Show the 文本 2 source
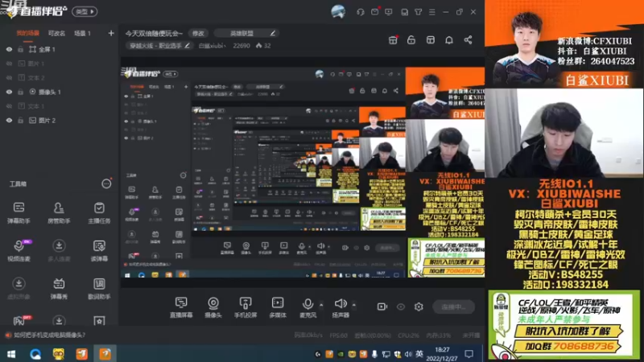Image resolution: width=644 pixels, height=362 pixels. click(x=9, y=77)
